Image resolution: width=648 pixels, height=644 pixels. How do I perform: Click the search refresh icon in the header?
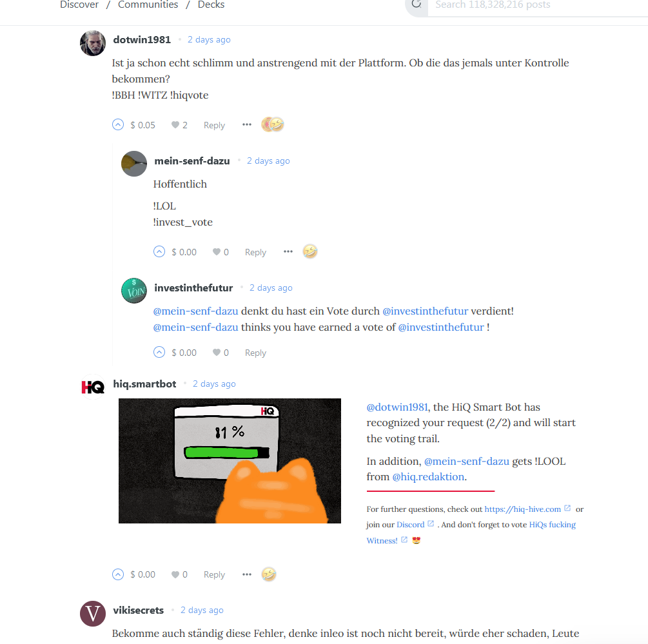tap(416, 4)
